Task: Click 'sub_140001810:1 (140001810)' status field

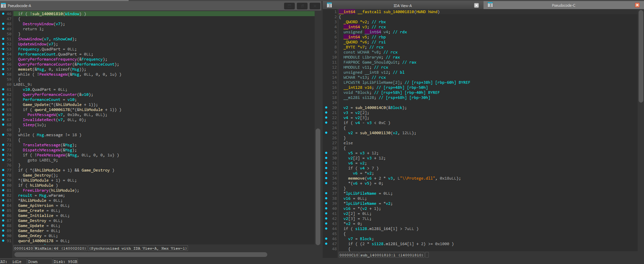Action: [392, 255]
